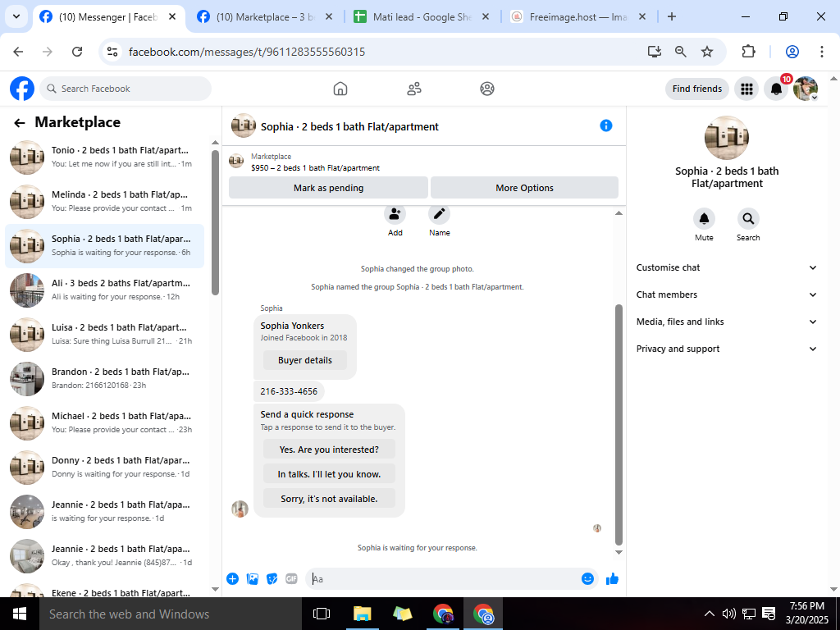Viewport: 840px width, 630px height.
Task: Open Luisa's conversation in the list
Action: click(x=104, y=335)
